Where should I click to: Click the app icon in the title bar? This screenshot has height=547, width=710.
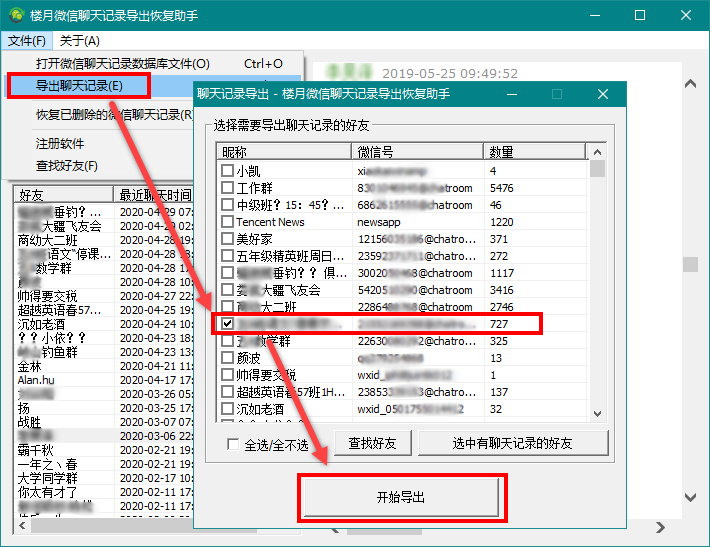point(15,15)
